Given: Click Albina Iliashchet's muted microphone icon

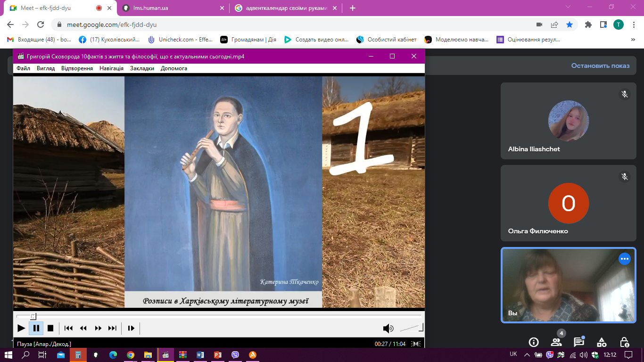Looking at the screenshot, I should click(x=625, y=94).
